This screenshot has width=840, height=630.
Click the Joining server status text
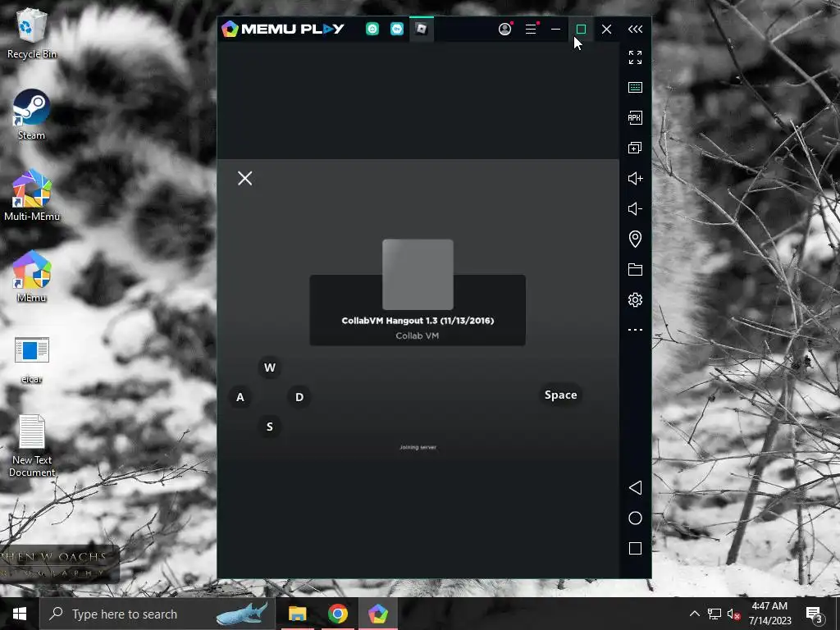click(418, 447)
